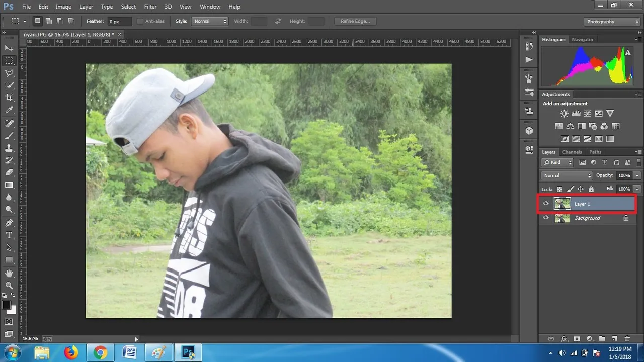The image size is (644, 362).
Task: Hide the Background layer eye icon
Action: click(546, 218)
